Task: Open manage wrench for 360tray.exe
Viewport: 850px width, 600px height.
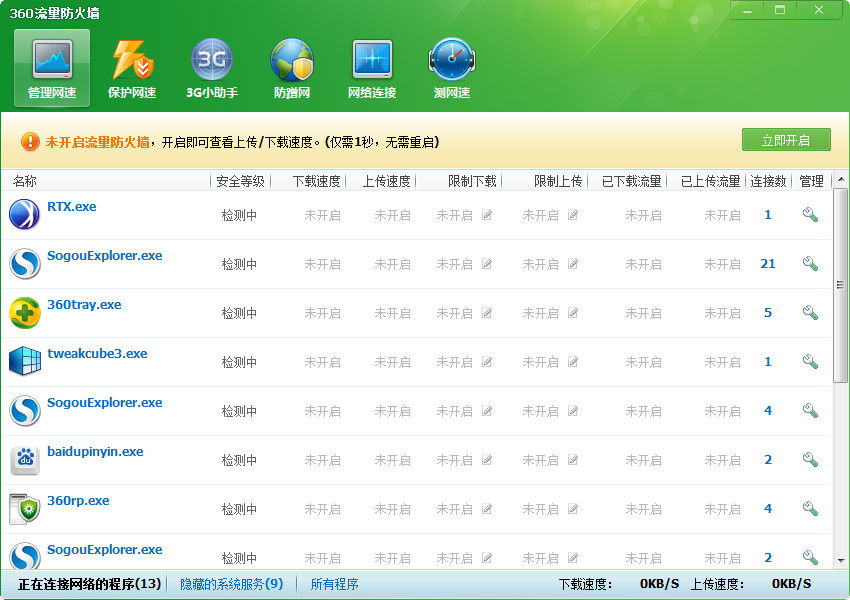Action: [810, 313]
